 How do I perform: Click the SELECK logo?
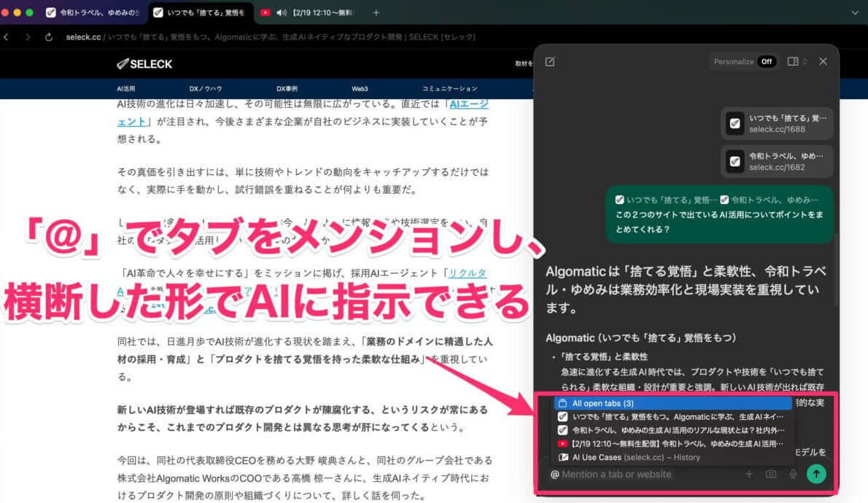pyautogui.click(x=144, y=64)
